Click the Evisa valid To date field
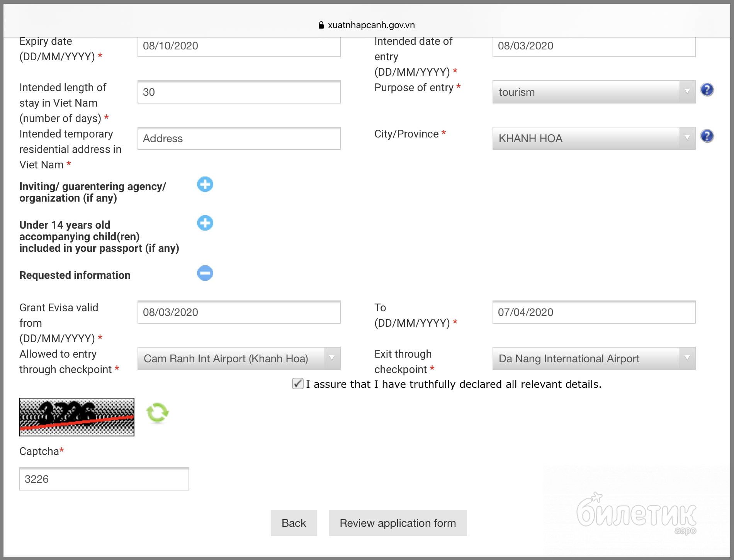The height and width of the screenshot is (560, 734). 593,312
